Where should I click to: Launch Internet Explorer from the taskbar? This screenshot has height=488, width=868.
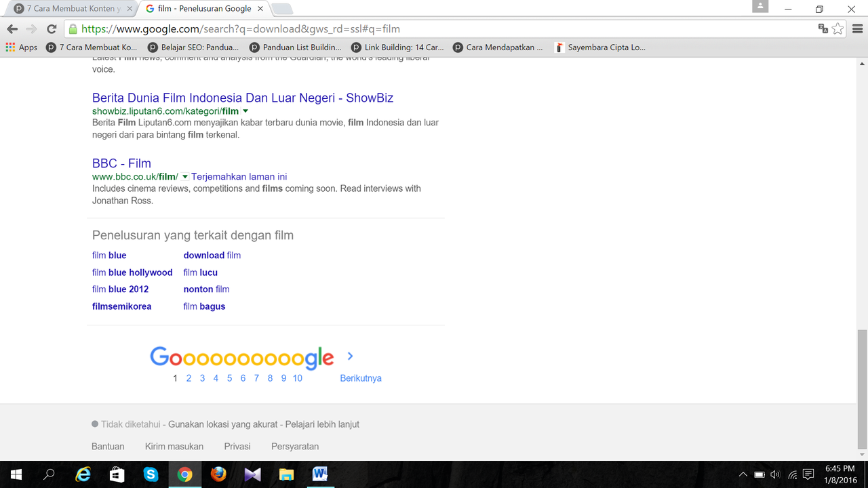[x=83, y=474]
